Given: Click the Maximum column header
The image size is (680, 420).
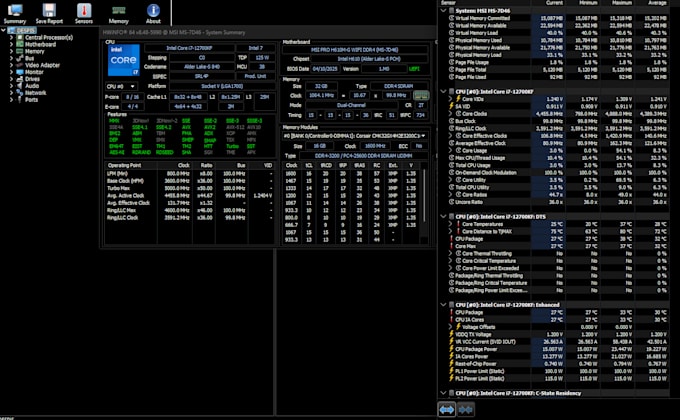Looking at the screenshot, I should point(617,3).
